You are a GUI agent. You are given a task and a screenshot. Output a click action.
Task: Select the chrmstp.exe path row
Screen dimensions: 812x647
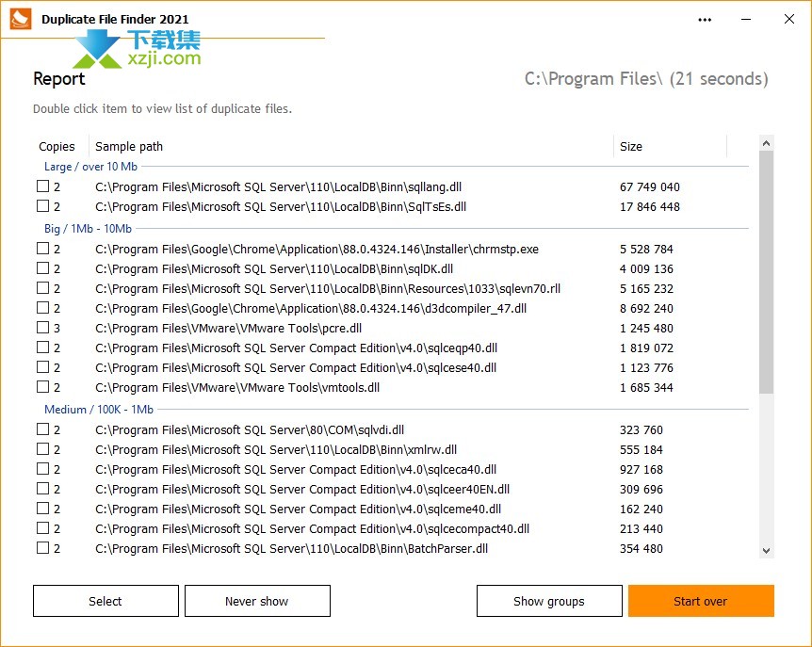[x=317, y=249]
